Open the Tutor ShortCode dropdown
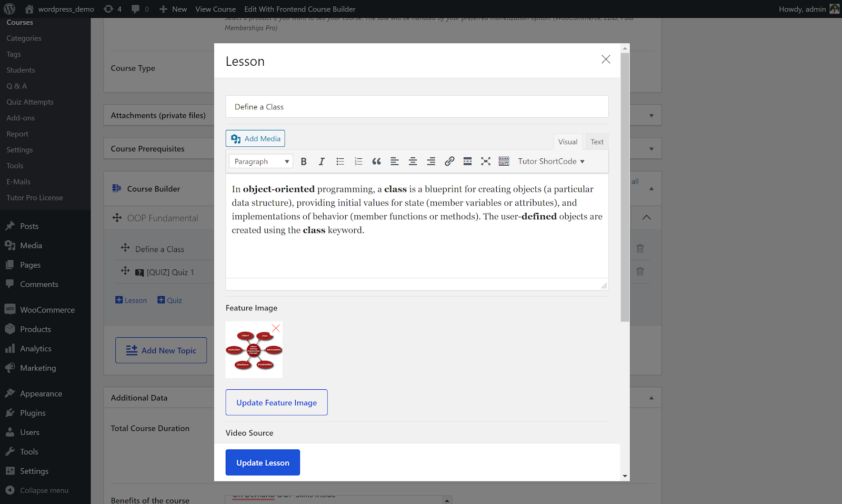Image resolution: width=842 pixels, height=504 pixels. tap(551, 162)
